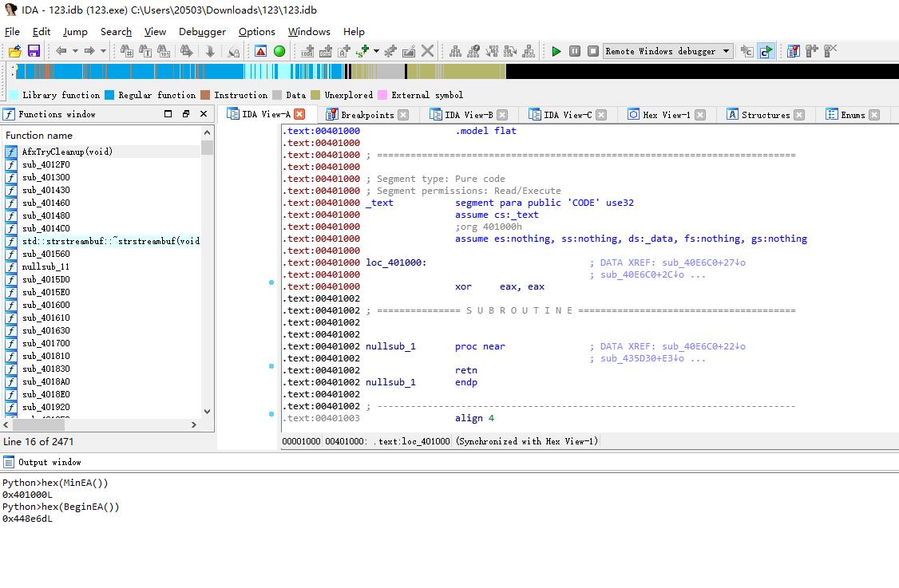Terminate the process with the stop button
Viewport: 899px width, 588px height.
(x=593, y=51)
